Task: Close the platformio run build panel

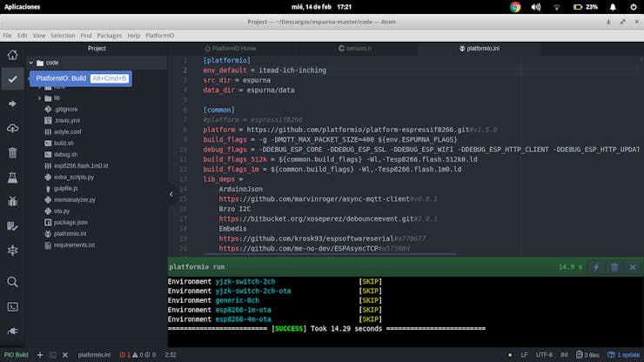Action: tap(632, 267)
